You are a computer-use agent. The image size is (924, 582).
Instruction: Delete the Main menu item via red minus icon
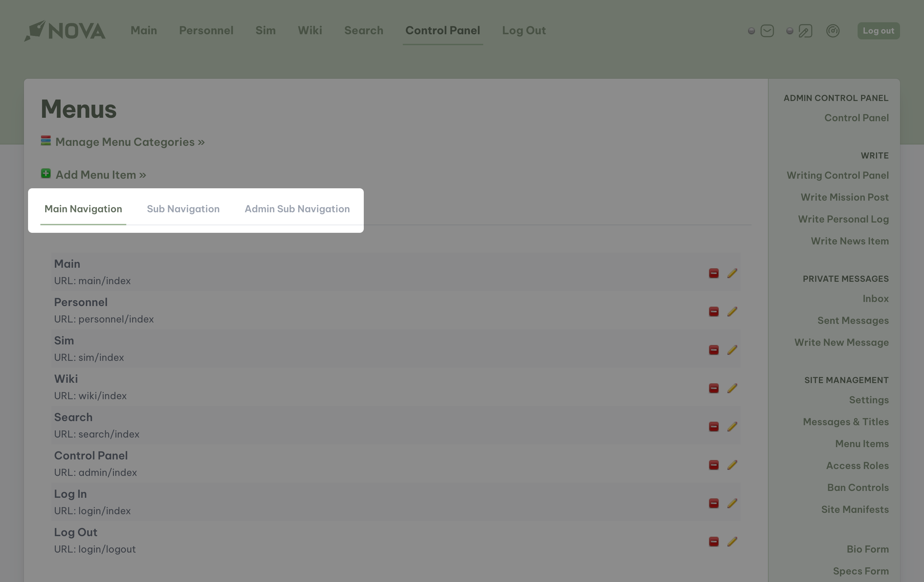click(x=713, y=273)
